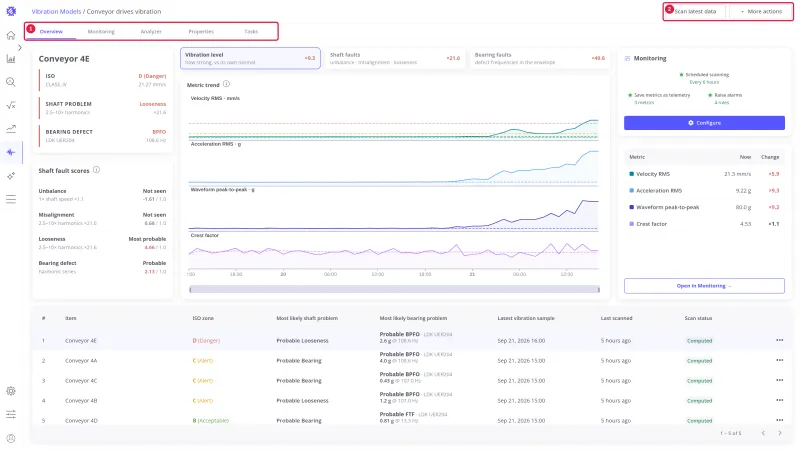Image resolution: width=800 pixels, height=450 pixels.
Task: Click the Scan latest data button
Action: click(x=695, y=11)
